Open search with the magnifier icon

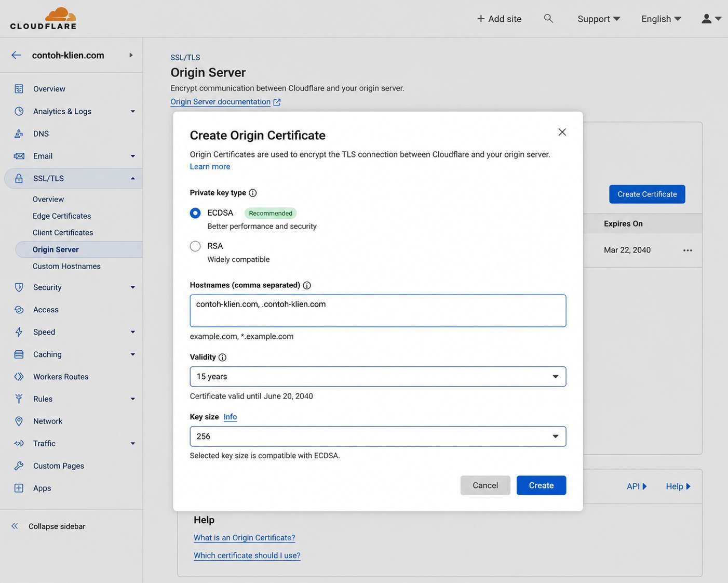point(548,18)
